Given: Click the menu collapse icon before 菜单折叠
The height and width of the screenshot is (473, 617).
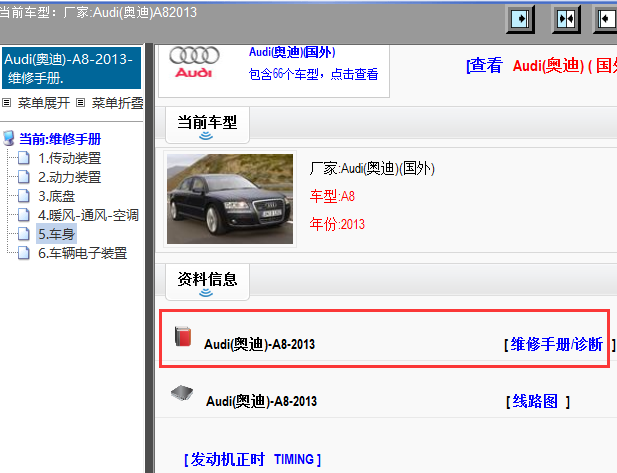Looking at the screenshot, I should click(x=80, y=103).
